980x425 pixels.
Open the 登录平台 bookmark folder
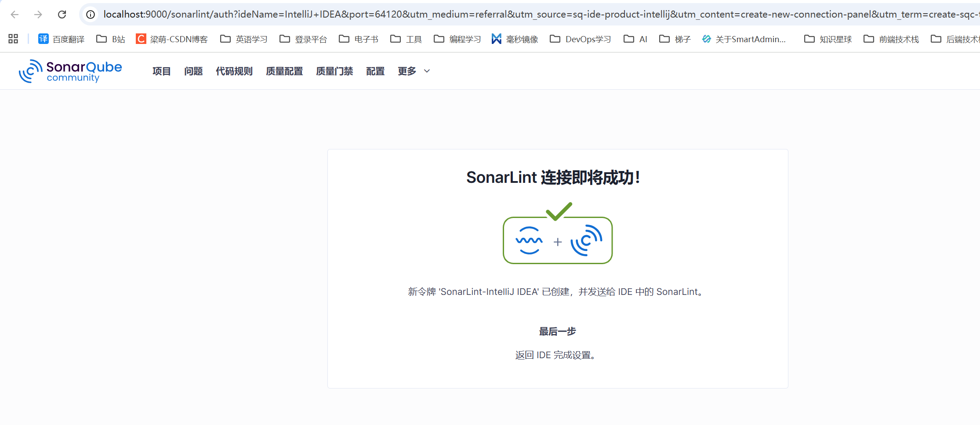click(303, 39)
